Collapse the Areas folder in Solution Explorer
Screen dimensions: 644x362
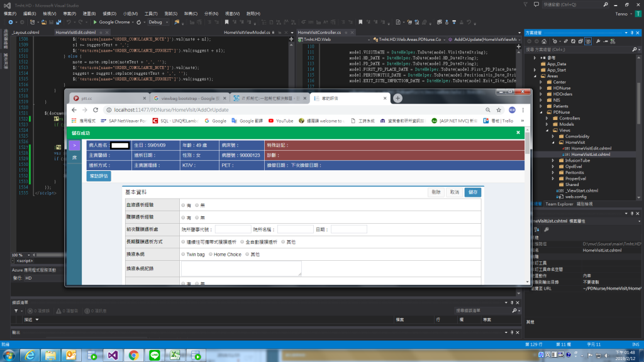point(535,76)
